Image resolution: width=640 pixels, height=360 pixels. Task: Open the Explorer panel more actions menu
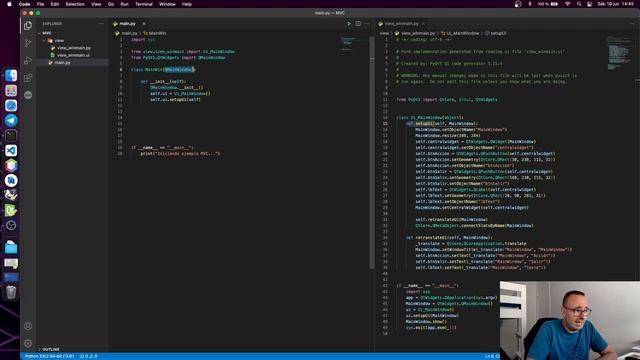101,24
